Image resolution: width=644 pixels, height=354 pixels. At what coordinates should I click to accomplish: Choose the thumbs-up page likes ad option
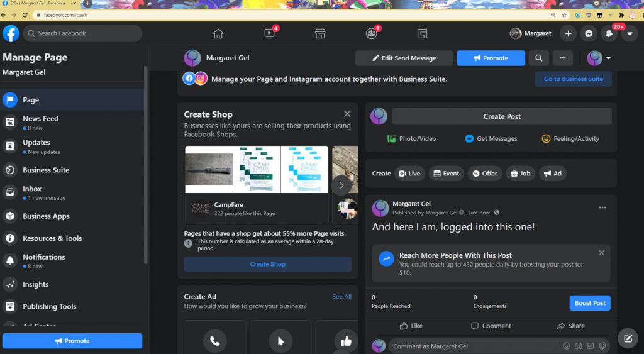[x=347, y=341]
